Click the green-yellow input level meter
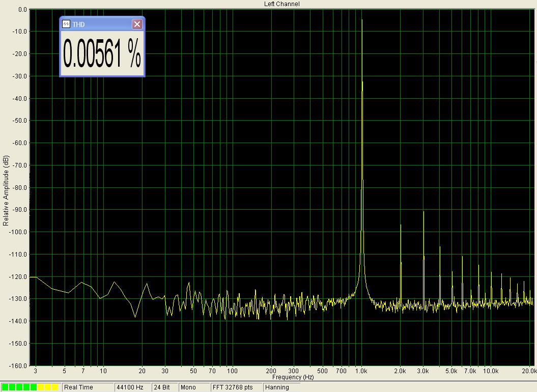 click(x=30, y=387)
